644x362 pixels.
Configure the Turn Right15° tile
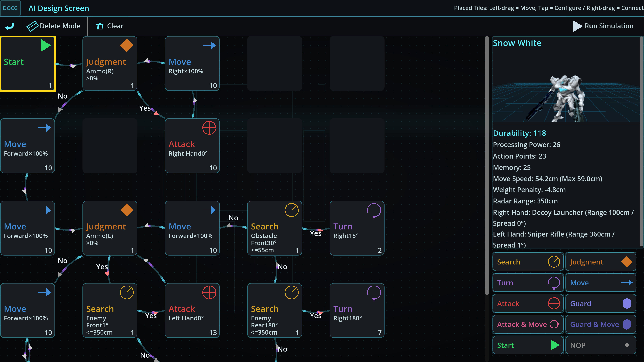(x=357, y=228)
